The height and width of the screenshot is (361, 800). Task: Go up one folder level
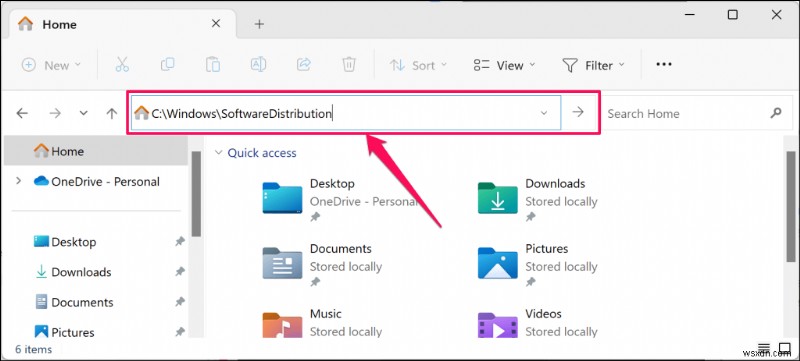(112, 113)
